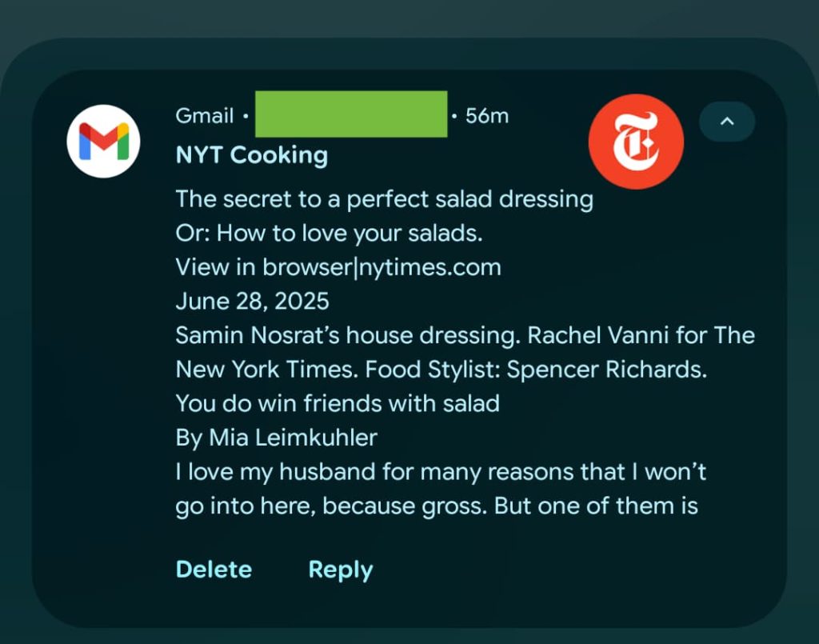Tap the 'I love my husband' preview line
The image size is (819, 644).
(440, 472)
